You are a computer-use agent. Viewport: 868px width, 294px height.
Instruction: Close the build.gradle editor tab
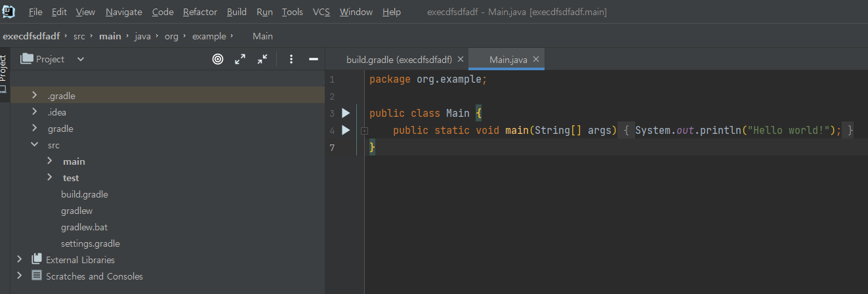(x=461, y=59)
